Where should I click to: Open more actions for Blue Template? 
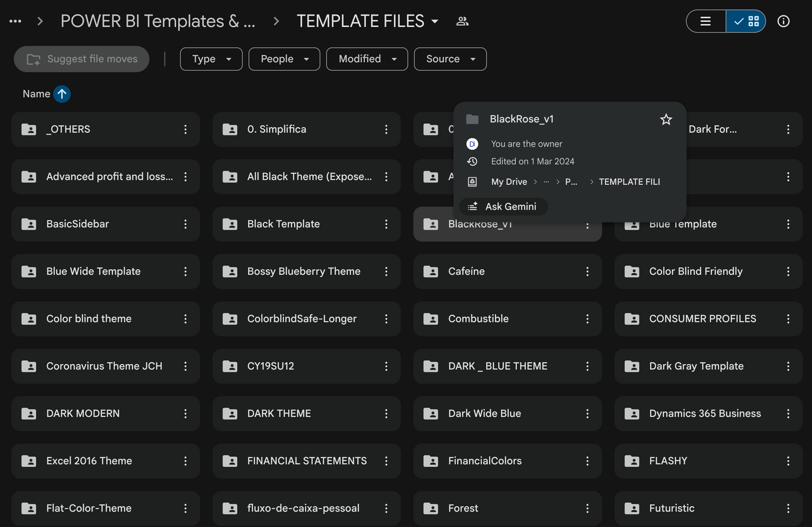788,224
